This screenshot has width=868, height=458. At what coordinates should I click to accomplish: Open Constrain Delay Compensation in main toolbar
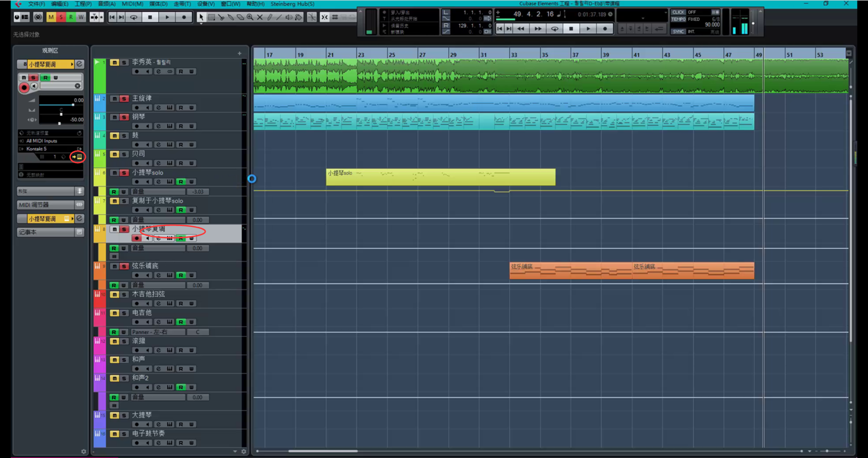(38, 17)
